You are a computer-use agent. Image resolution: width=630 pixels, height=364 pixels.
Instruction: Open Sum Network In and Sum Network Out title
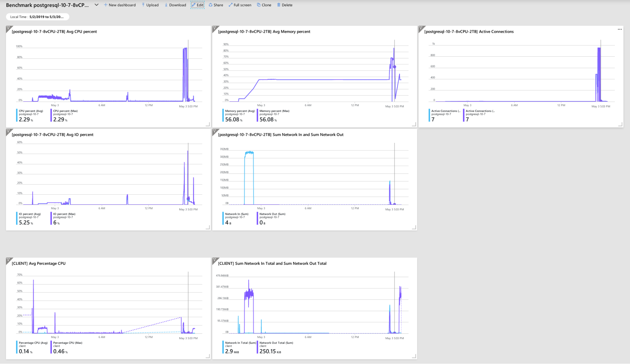pyautogui.click(x=281, y=134)
